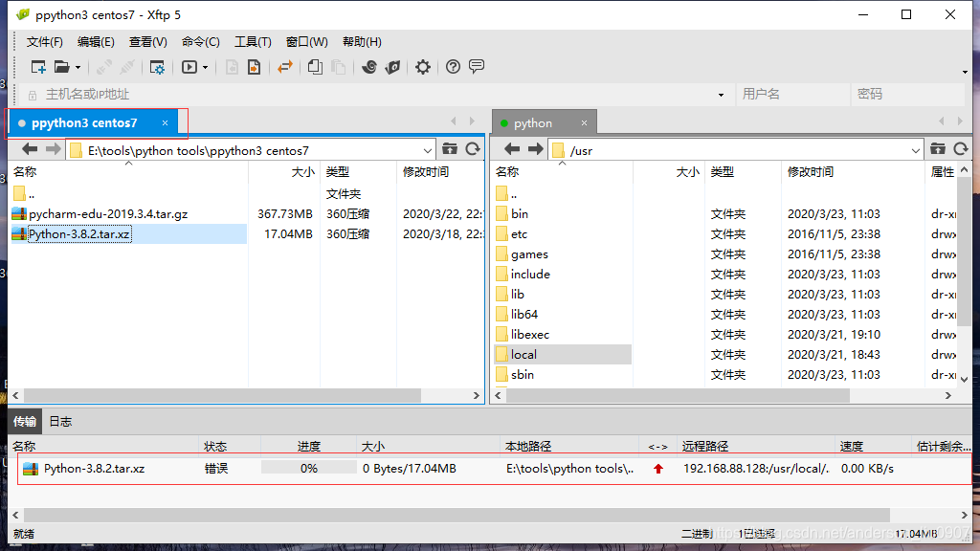This screenshot has width=980, height=551.
Task: Sort remote files by 属性 column
Action: 942,172
